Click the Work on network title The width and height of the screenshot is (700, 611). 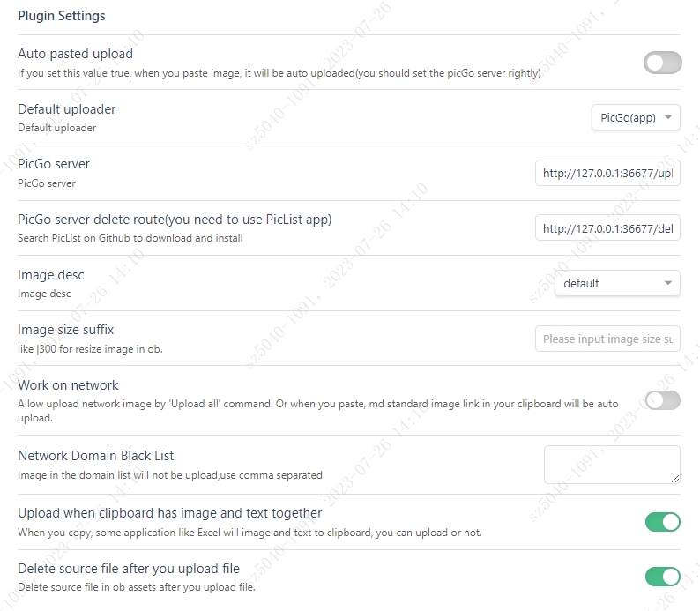(68, 384)
